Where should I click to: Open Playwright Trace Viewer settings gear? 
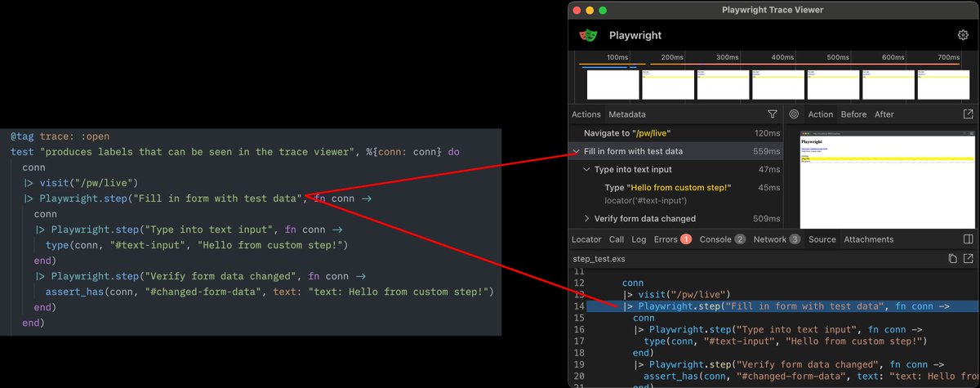962,35
